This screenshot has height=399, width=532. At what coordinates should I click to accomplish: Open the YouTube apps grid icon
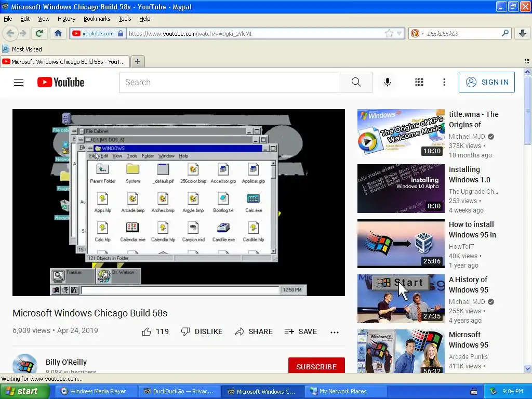click(x=419, y=82)
